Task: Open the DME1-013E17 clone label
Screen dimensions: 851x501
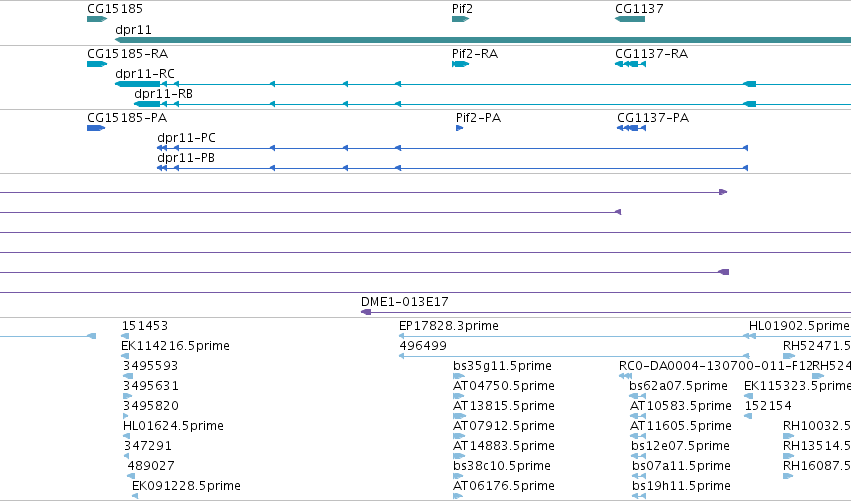Action: pyautogui.click(x=405, y=302)
